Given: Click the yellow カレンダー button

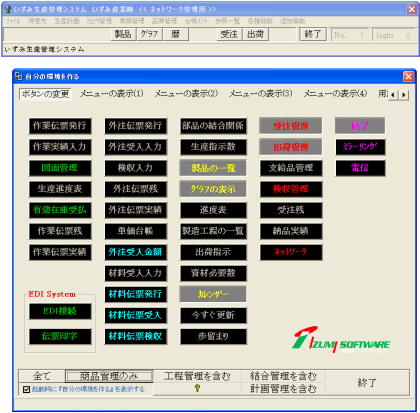Looking at the screenshot, I should tap(213, 294).
